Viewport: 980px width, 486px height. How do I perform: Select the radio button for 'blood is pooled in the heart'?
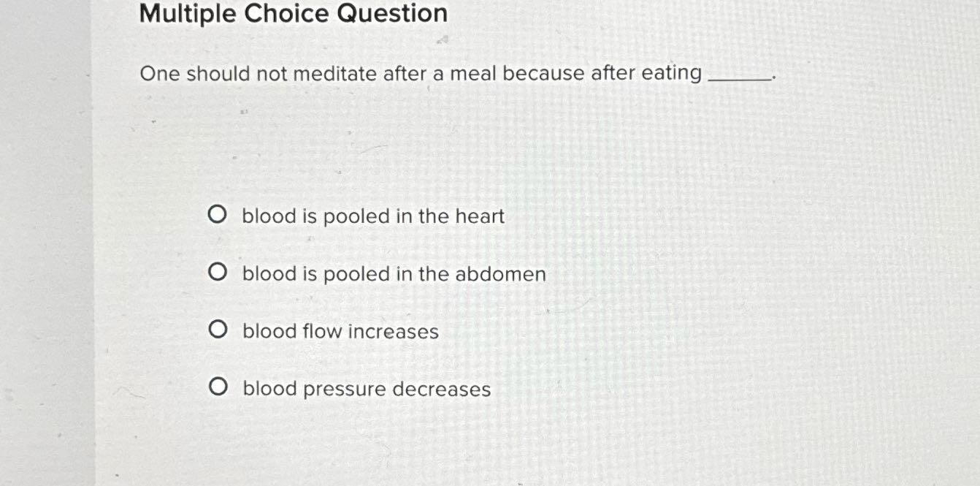[x=218, y=214]
